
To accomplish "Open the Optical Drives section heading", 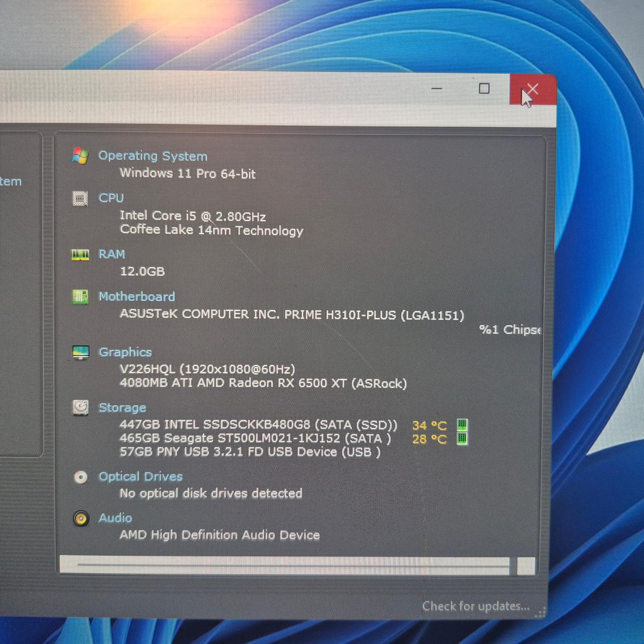I will (x=141, y=477).
